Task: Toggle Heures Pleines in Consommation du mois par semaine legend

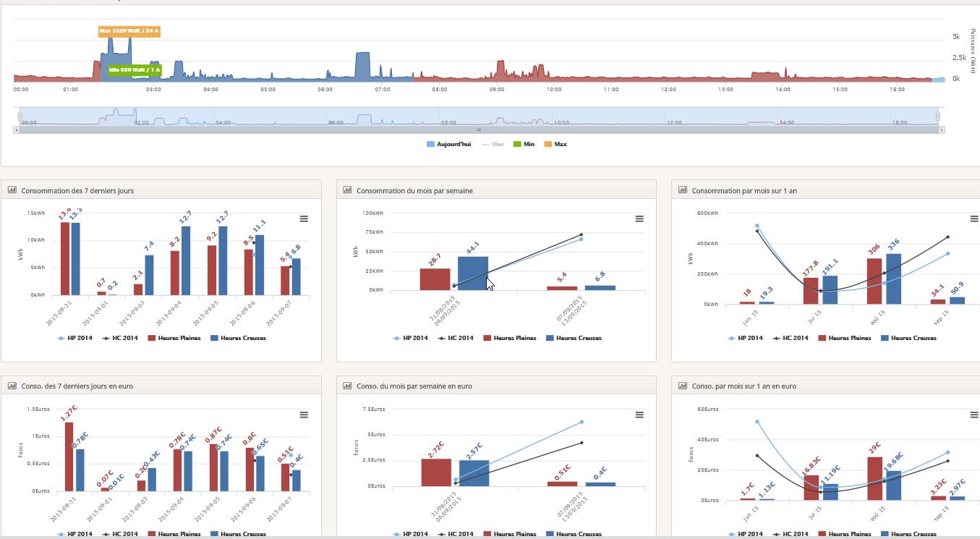Action: click(510, 338)
